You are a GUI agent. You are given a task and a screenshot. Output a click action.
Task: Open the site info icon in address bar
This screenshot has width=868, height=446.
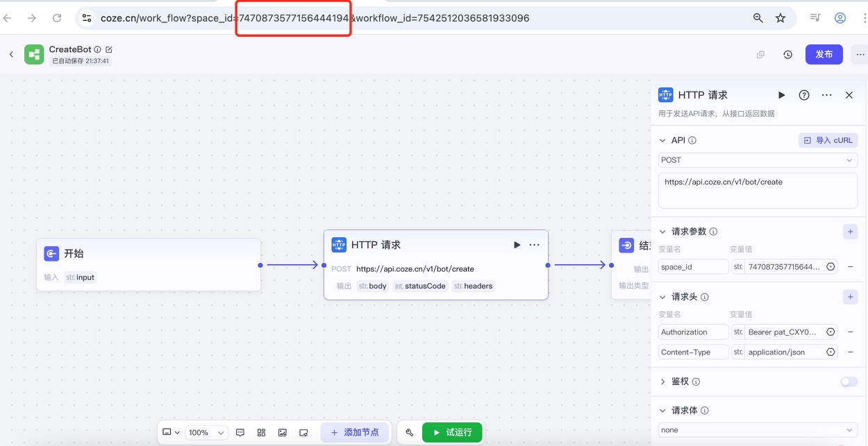click(x=86, y=18)
